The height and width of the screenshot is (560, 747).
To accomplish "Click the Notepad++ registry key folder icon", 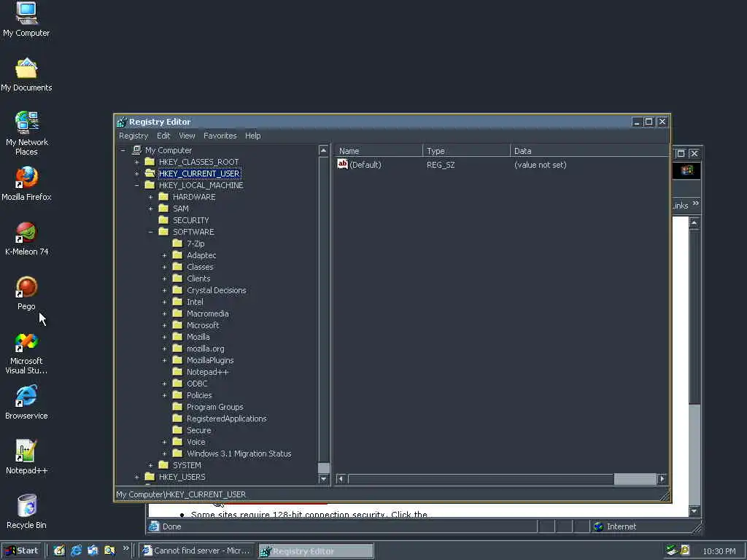I will pos(177,371).
